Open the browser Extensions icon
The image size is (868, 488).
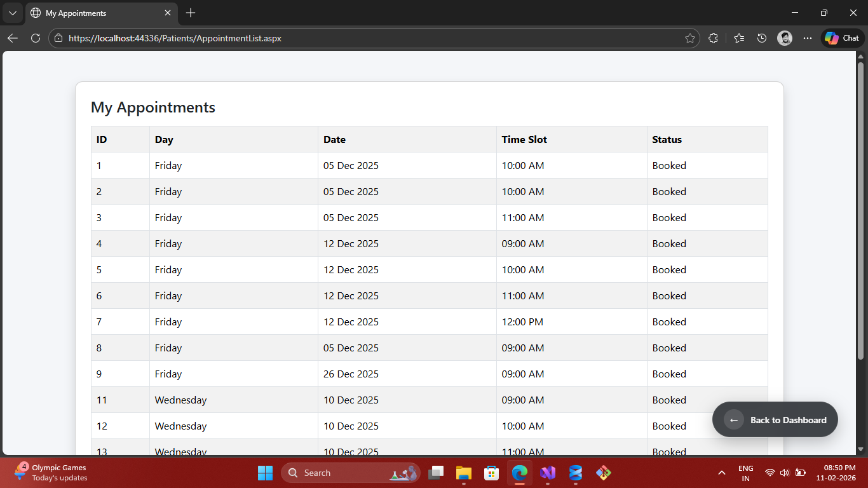pyautogui.click(x=713, y=38)
